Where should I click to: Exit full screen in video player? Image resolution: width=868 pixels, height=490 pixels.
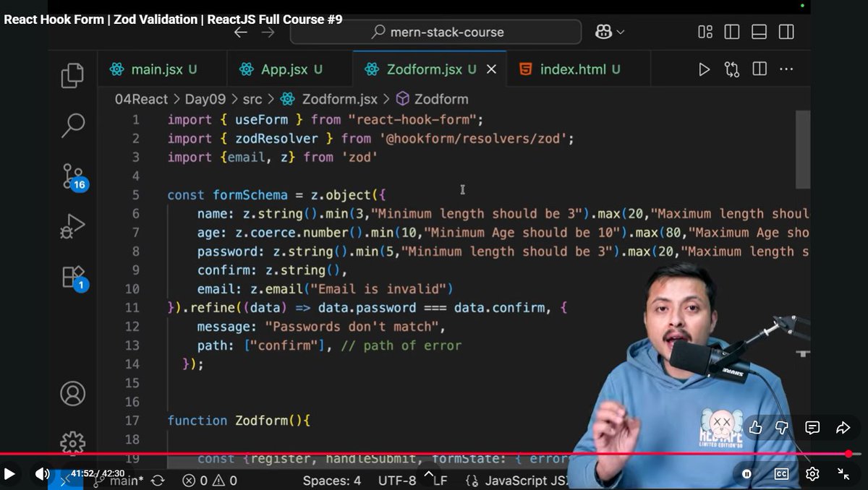[843, 474]
